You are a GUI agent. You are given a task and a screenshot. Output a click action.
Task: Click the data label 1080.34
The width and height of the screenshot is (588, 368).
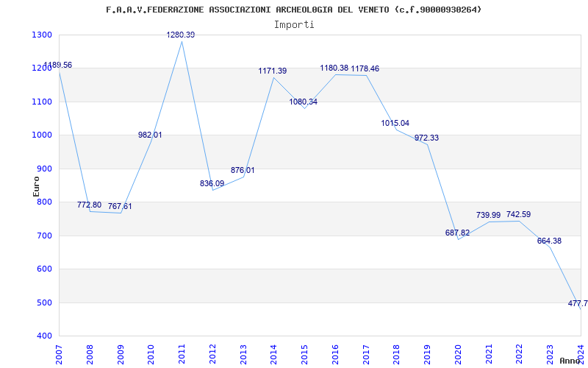tap(304, 102)
